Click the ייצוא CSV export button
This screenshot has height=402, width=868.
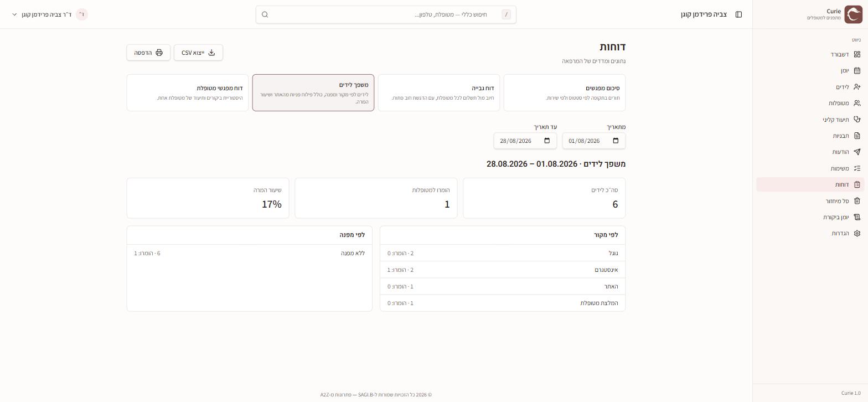click(198, 53)
